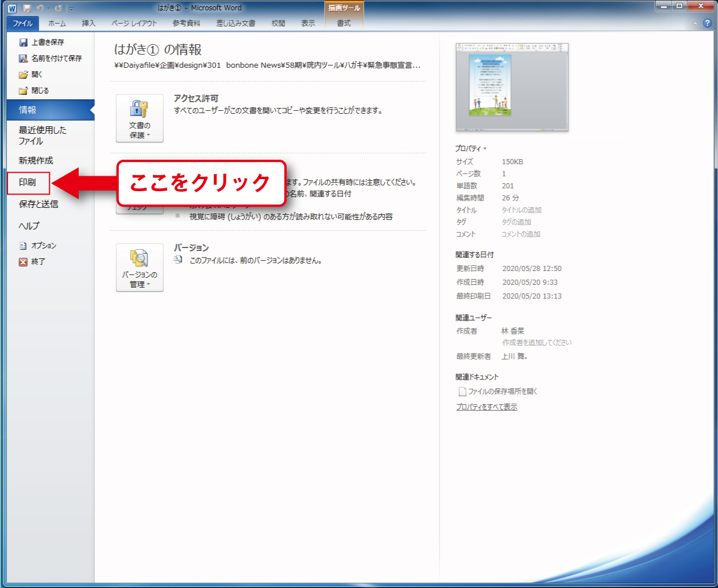Click the オプション icon in sidebar
This screenshot has height=588, width=718.
(x=23, y=246)
